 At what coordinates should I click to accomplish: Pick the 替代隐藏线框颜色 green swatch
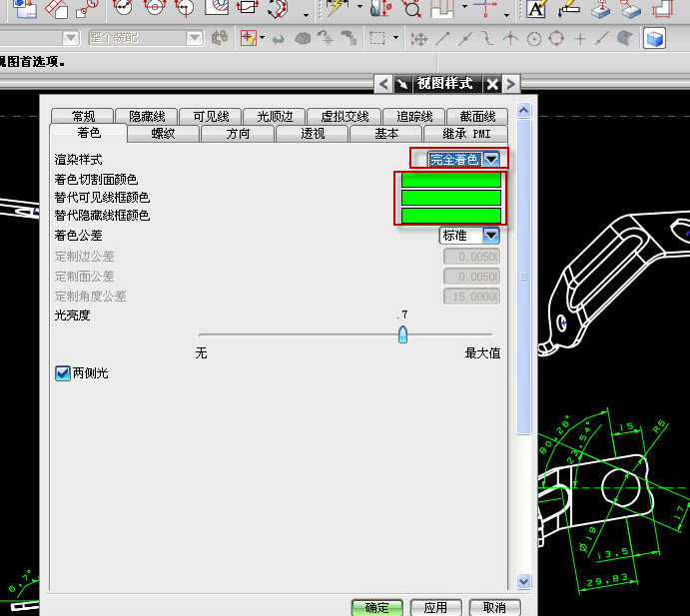451,216
